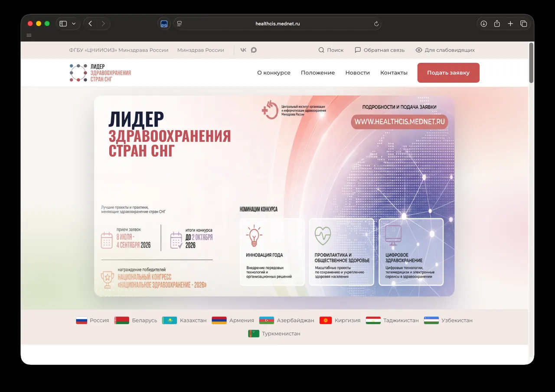The width and height of the screenshot is (555, 392).
Task: Select Киргизия in the country list
Action: [340, 321]
